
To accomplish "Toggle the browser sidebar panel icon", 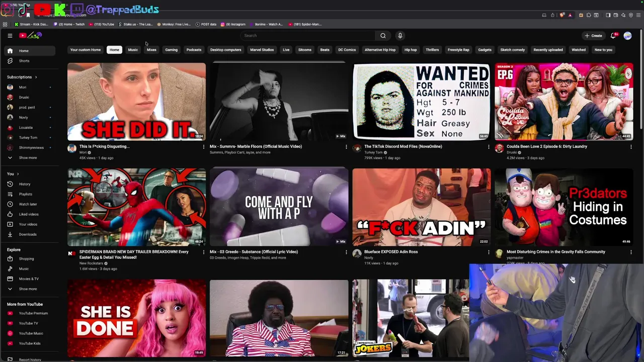I will [x=608, y=15].
